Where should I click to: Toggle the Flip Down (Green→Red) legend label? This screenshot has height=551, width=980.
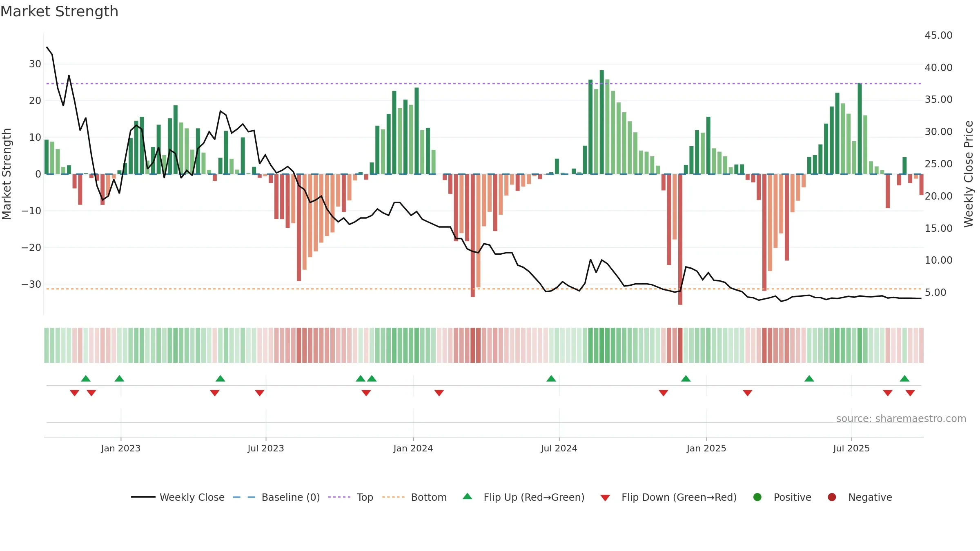tap(679, 497)
